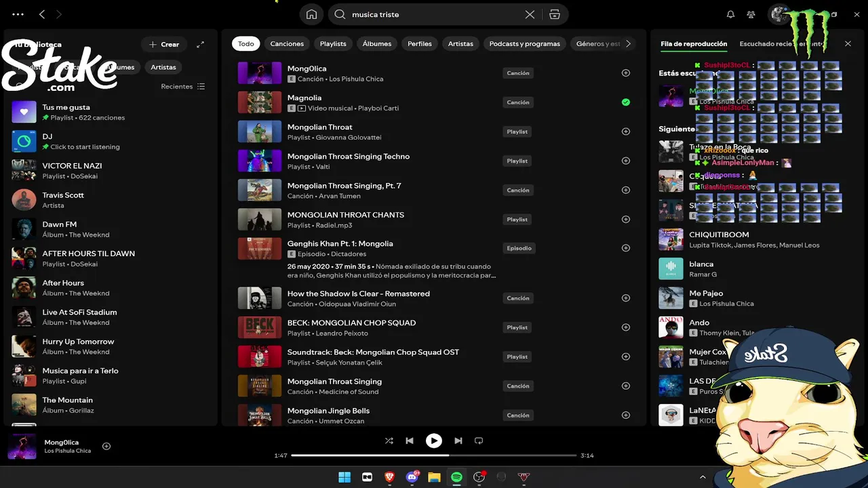Clear the search text with the X
Screen dimensions: 868x488
coord(530,14)
